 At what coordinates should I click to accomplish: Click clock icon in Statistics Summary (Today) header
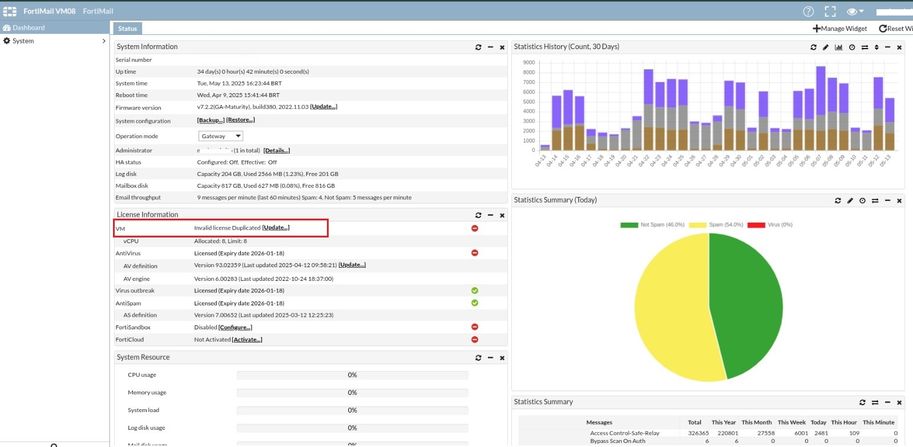tap(862, 200)
